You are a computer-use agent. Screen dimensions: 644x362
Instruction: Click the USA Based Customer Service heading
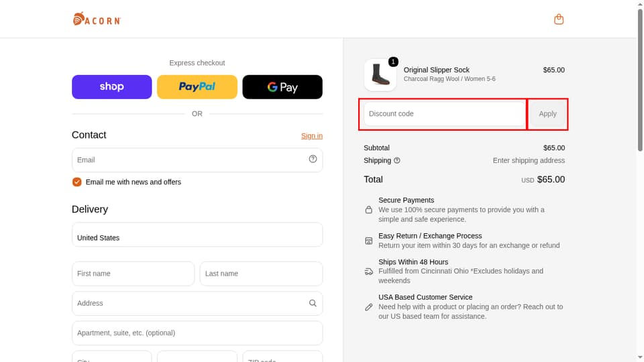tap(425, 297)
